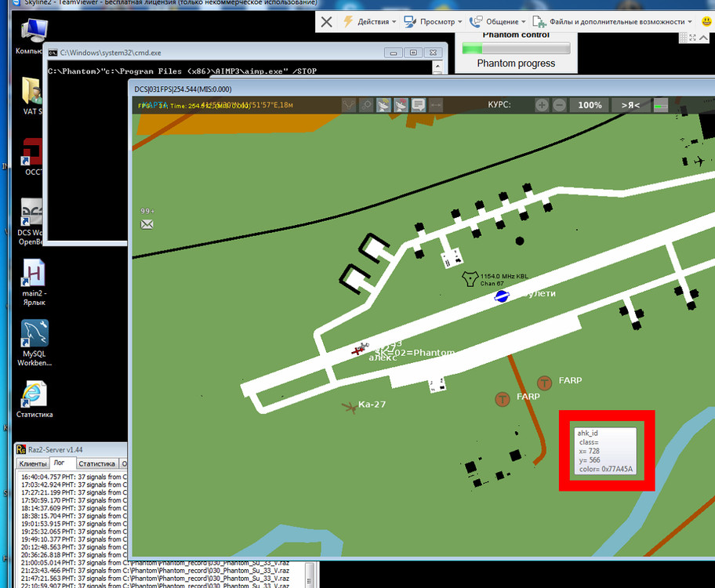Select the red aircraft icon on the runway
Screen dimensions: 715x588
[x=360, y=349]
